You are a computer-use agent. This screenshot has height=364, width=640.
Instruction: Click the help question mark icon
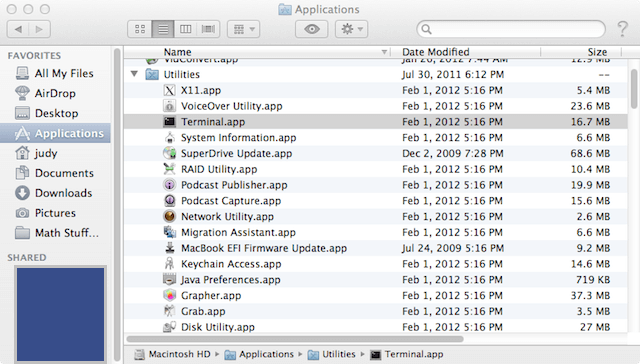(622, 29)
